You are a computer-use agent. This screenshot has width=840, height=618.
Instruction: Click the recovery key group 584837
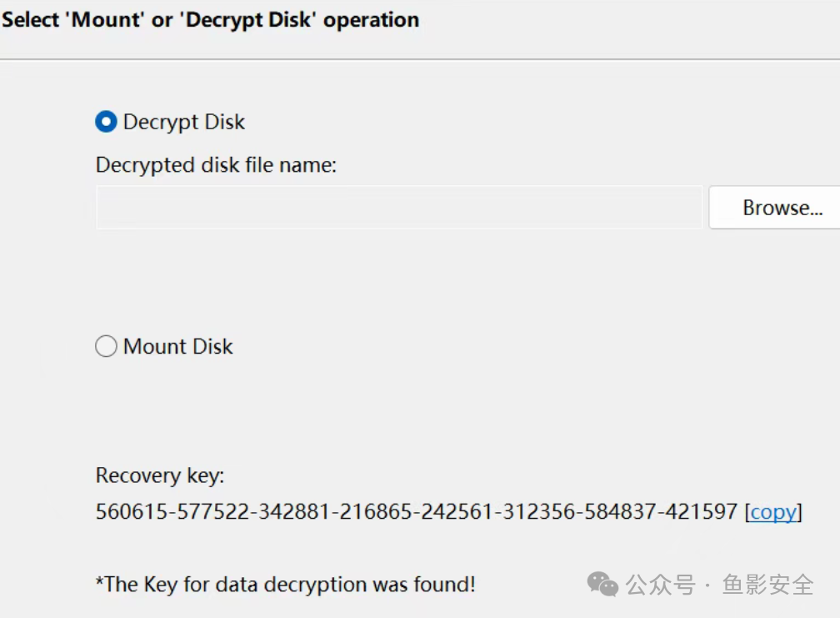point(620,511)
